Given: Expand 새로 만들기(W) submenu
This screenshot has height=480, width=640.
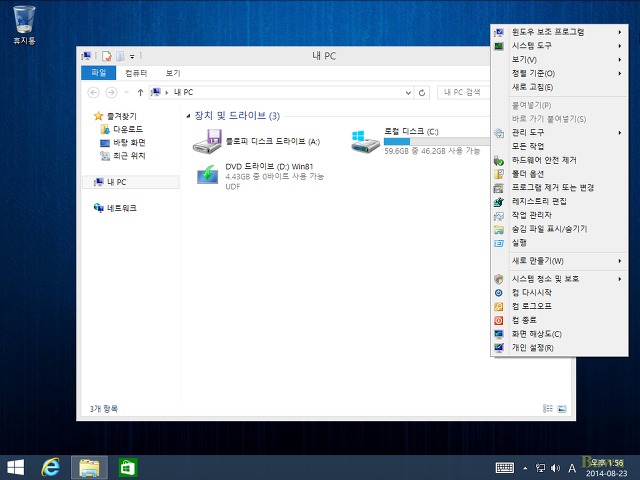Looking at the screenshot, I should pos(559,261).
